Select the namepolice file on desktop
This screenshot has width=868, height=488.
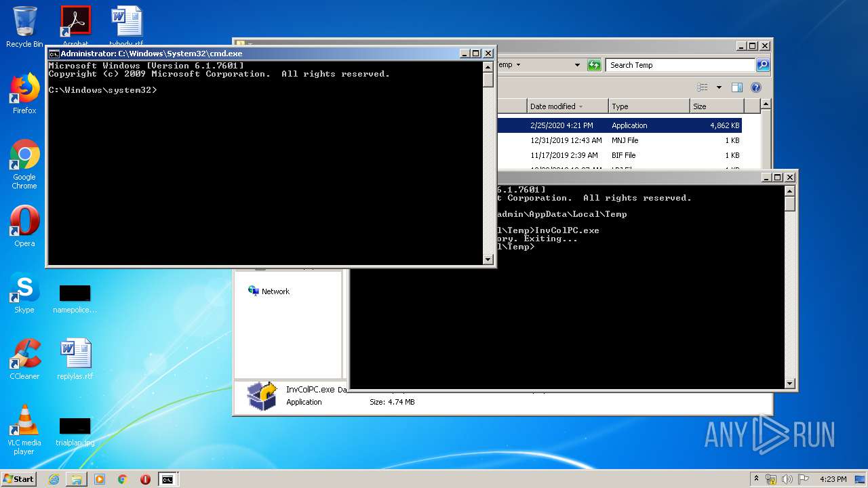point(75,299)
